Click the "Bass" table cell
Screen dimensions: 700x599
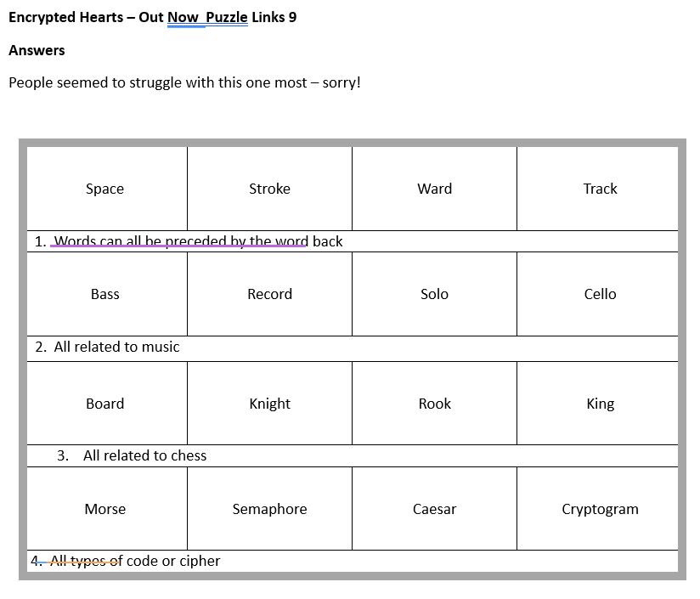coord(105,294)
